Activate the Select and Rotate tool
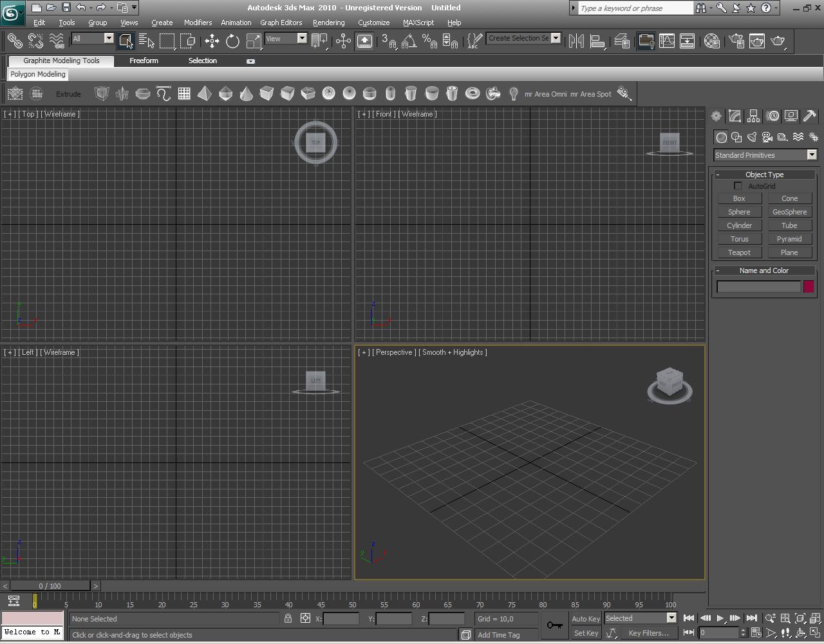Viewport: 824px width, 644px height. pyautogui.click(x=232, y=41)
